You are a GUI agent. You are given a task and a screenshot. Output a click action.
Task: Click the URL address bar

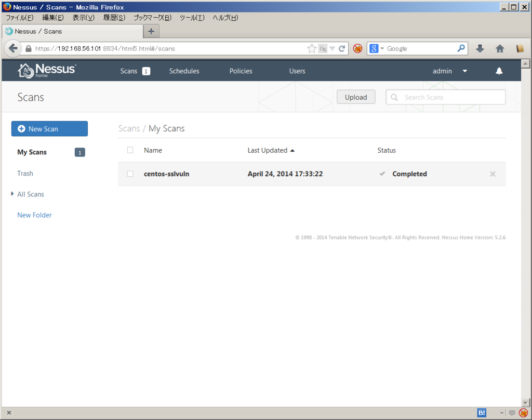tap(170, 48)
